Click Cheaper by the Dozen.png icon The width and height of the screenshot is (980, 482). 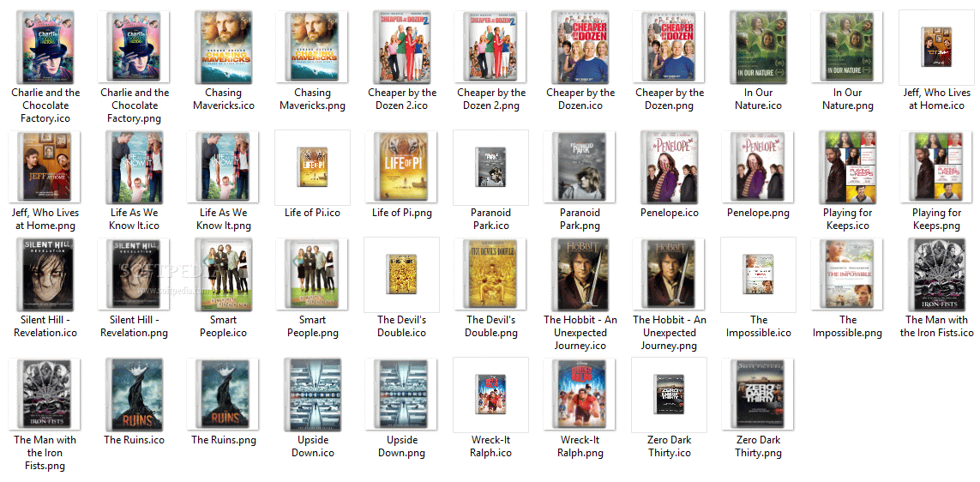point(668,46)
